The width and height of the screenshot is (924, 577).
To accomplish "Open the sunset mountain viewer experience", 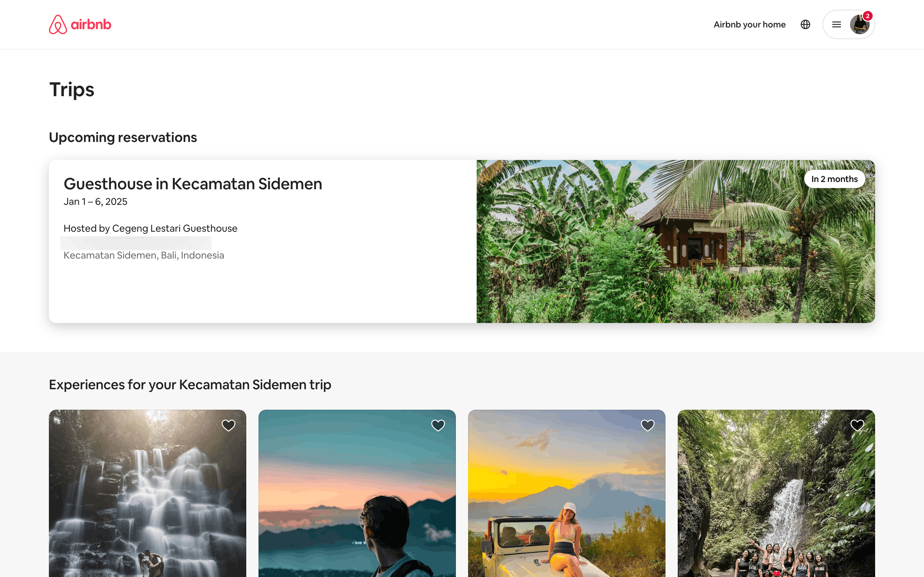I will click(357, 493).
